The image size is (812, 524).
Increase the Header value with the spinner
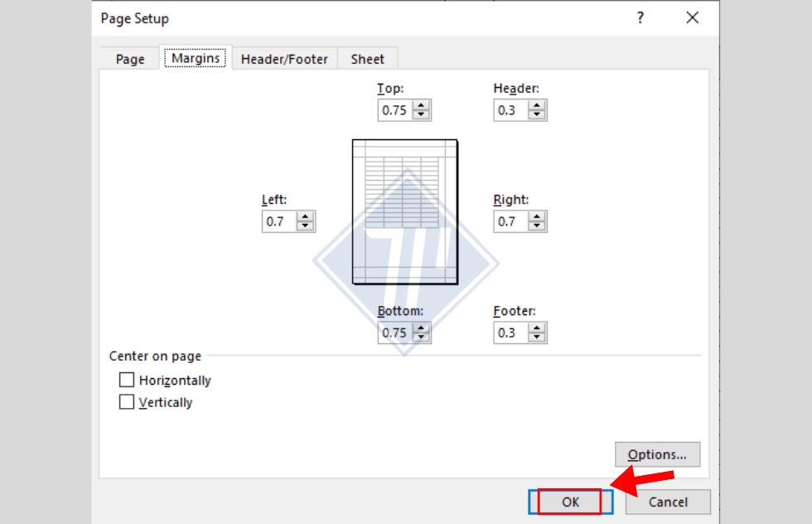(534, 105)
